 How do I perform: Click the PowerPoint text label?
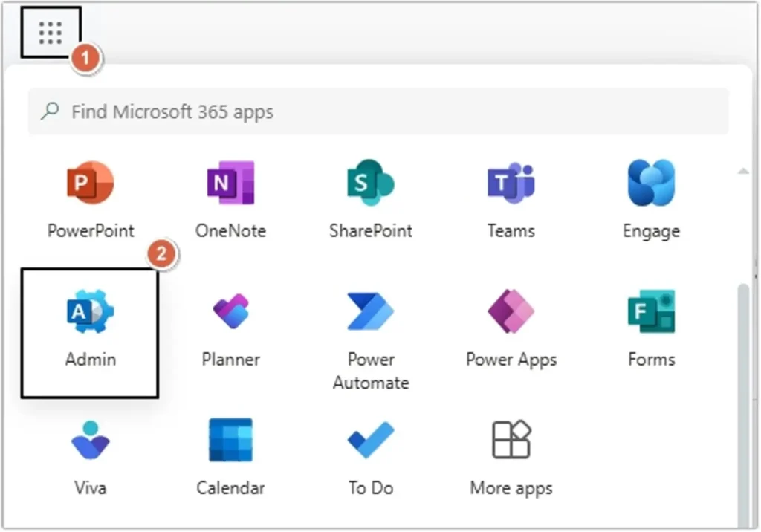pos(91,231)
